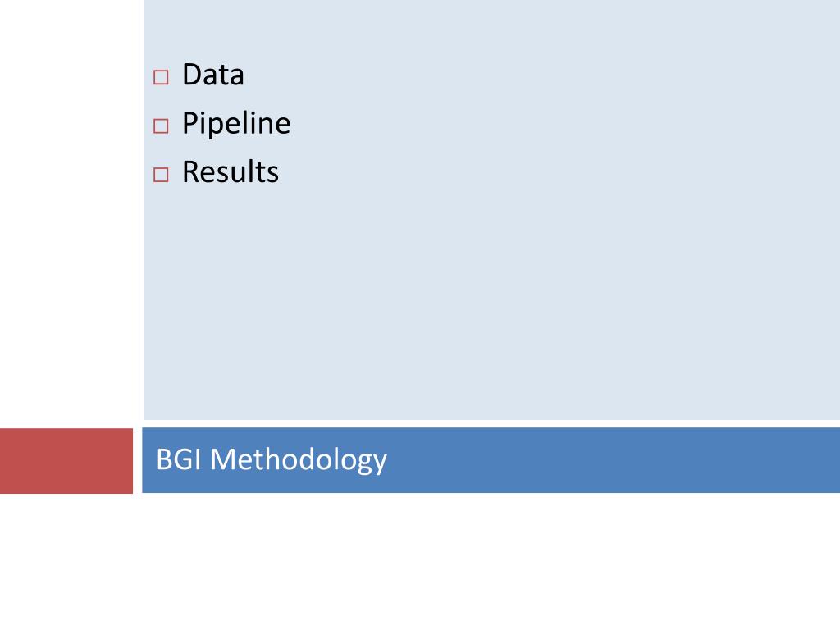
Task: Select the Data bullet text
Action: [x=213, y=75]
